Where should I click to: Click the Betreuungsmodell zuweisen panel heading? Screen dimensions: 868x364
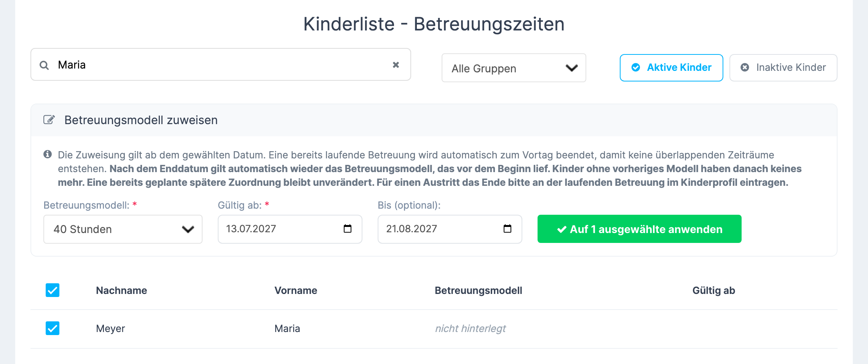click(x=141, y=120)
